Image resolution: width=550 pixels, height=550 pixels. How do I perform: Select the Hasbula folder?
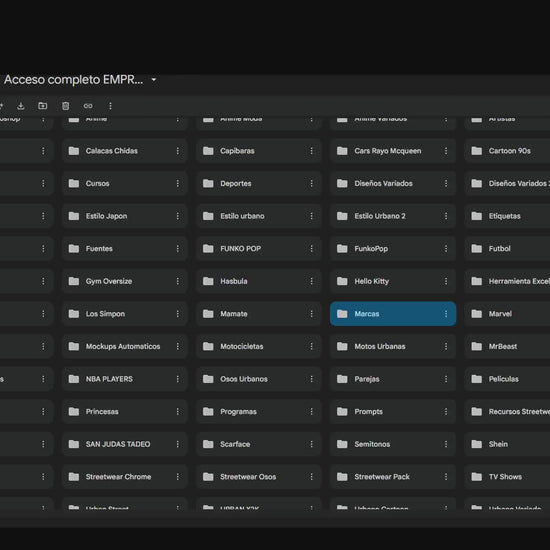click(259, 281)
